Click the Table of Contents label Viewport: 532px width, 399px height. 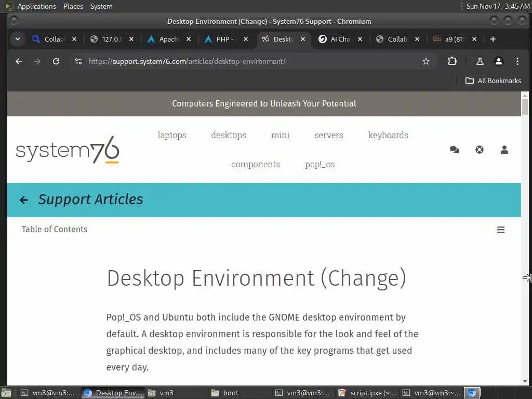pyautogui.click(x=55, y=229)
